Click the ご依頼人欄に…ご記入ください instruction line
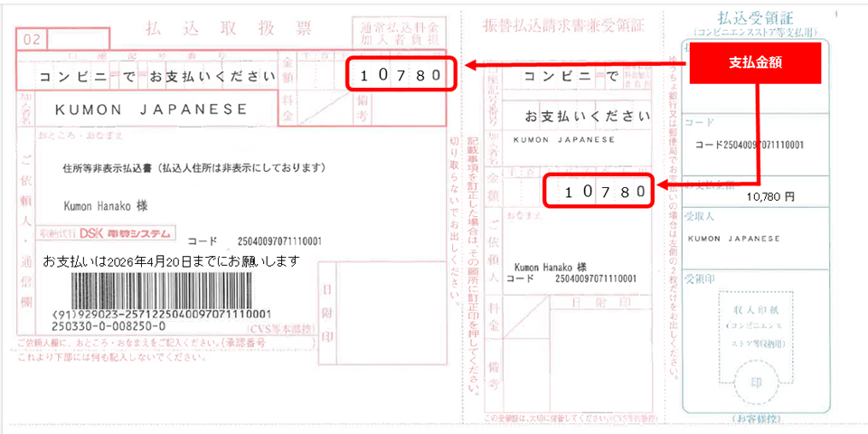Screen dimensions: 868x434 click(x=166, y=344)
